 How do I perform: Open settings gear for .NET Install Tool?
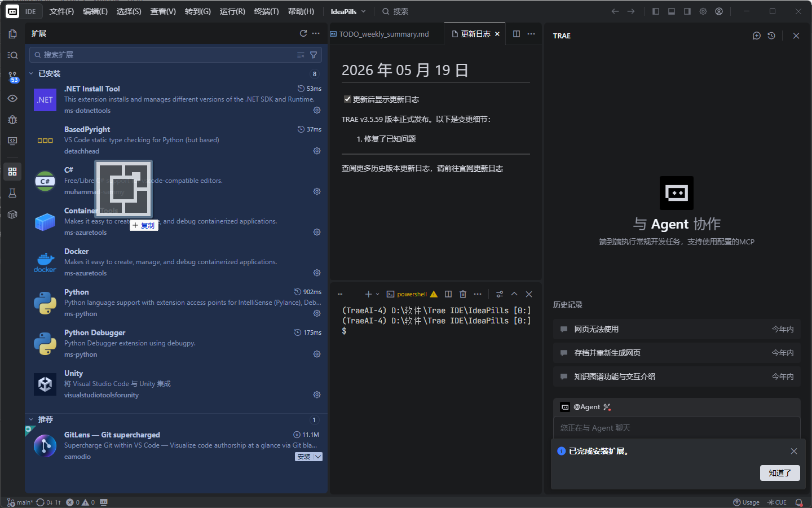tap(317, 110)
